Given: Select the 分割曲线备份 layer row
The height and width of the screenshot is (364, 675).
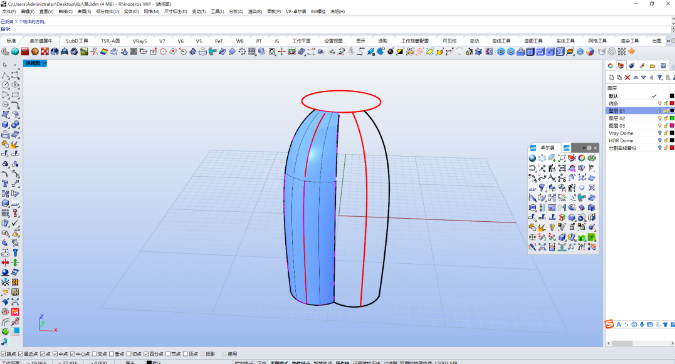Looking at the screenshot, I should tap(640, 148).
